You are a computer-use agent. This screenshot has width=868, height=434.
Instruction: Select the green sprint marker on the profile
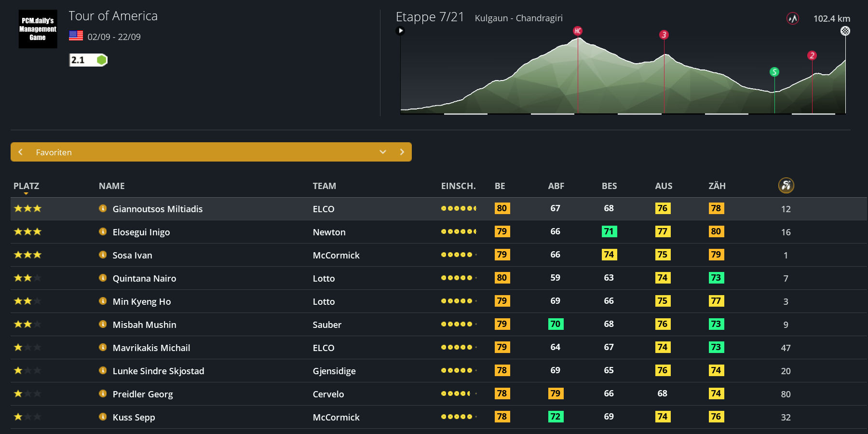(774, 72)
